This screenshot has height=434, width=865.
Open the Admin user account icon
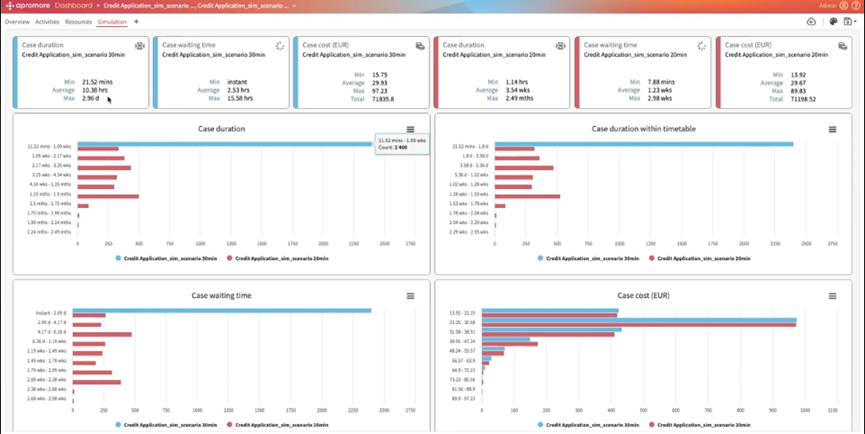click(x=843, y=6)
